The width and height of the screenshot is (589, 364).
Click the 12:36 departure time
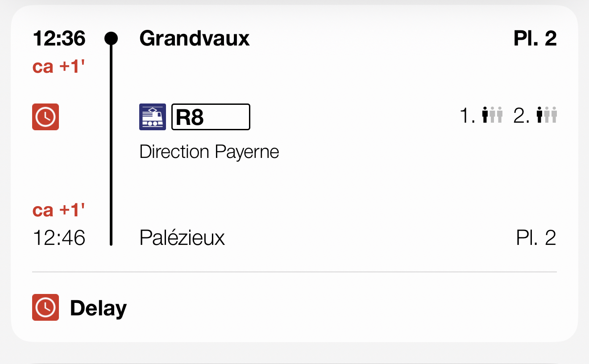(59, 38)
